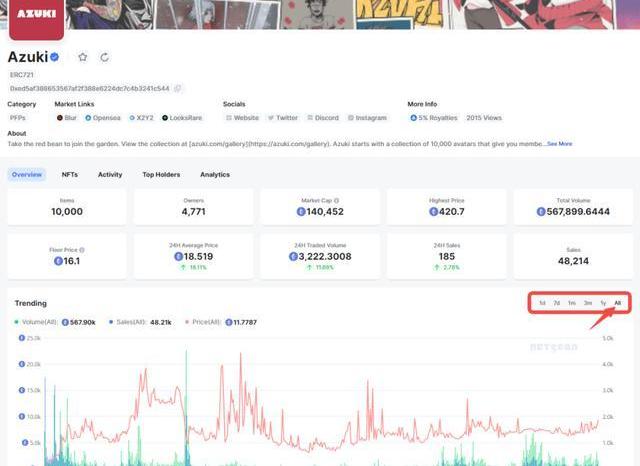Click the PFPs category tag
The image size is (640, 466).
[18, 118]
